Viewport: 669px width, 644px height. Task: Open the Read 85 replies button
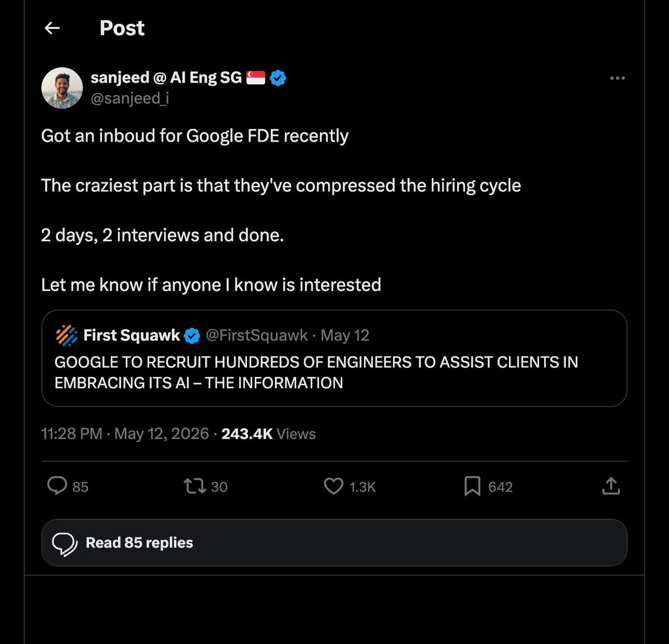tap(334, 543)
